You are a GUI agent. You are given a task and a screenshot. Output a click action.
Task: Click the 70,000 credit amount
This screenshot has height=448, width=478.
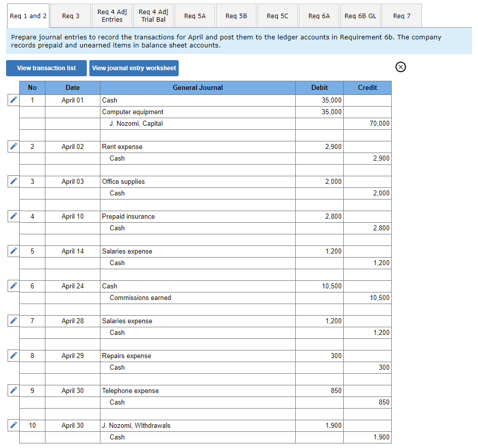367,124
